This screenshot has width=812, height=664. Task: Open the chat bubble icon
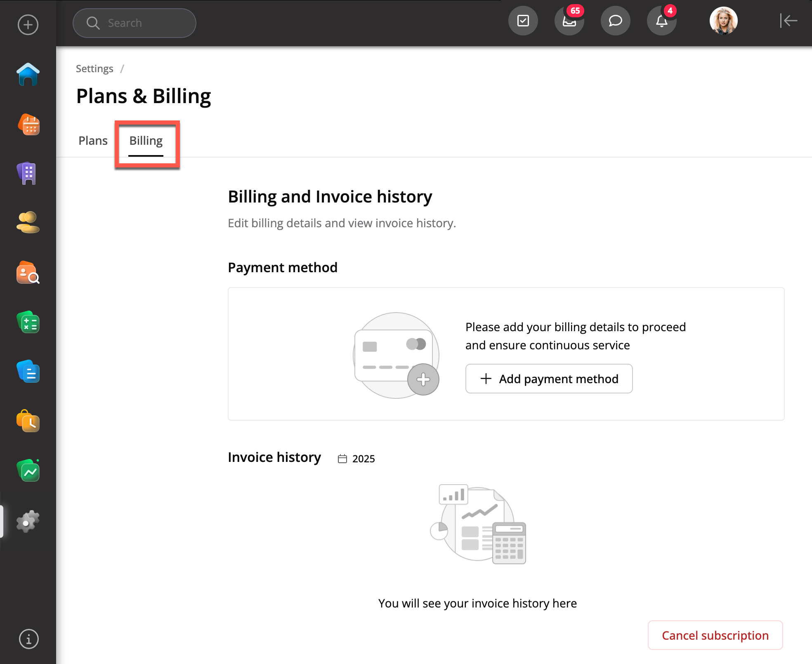pyautogui.click(x=615, y=21)
